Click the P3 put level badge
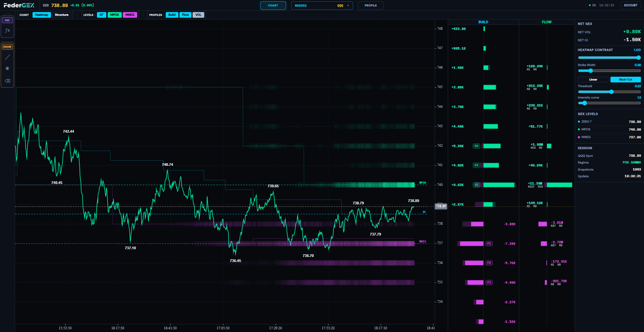Screen dimensions: 644x332 (489, 282)
